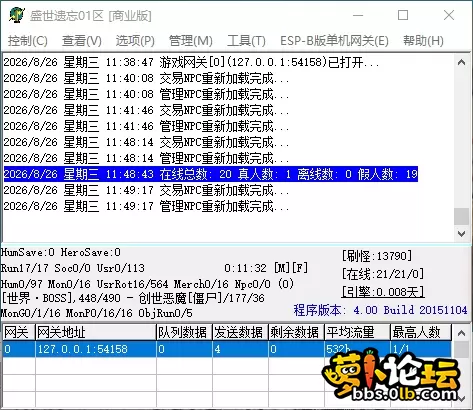Viewport: 473px width, 410px height.
Task: Click the HumSave:0 HeroSave:0 status line
Action: [x=61, y=252]
